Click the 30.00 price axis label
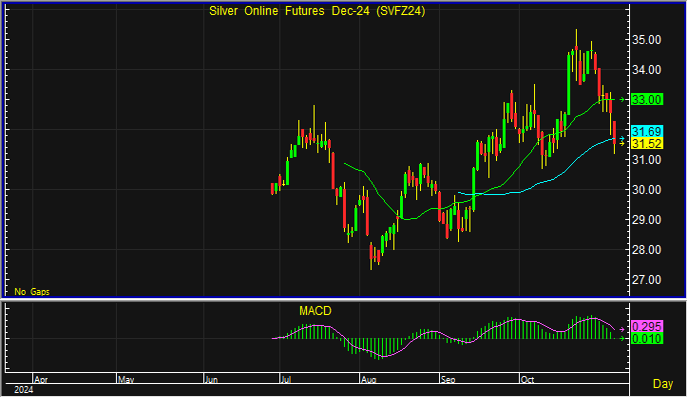688x398 pixels. [x=646, y=190]
